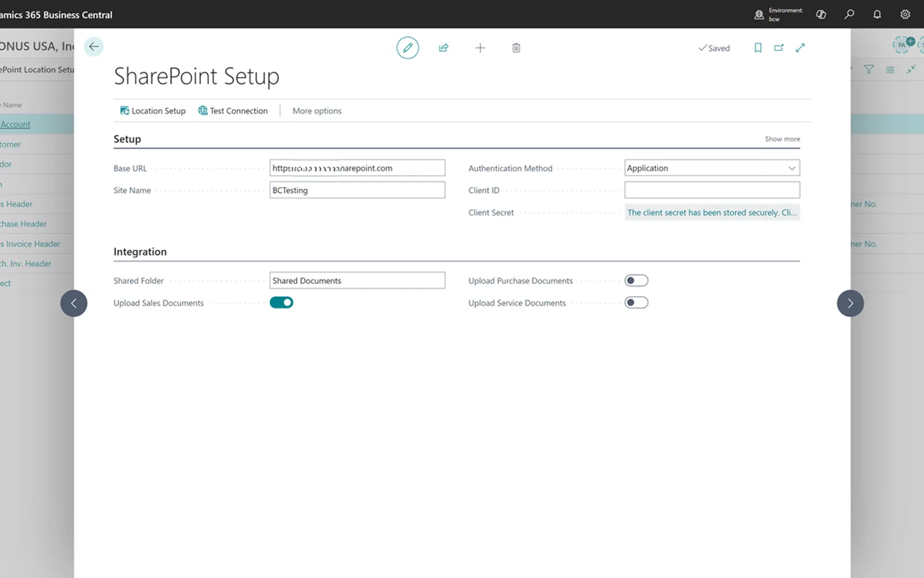Click the Base URL field

pyautogui.click(x=357, y=168)
